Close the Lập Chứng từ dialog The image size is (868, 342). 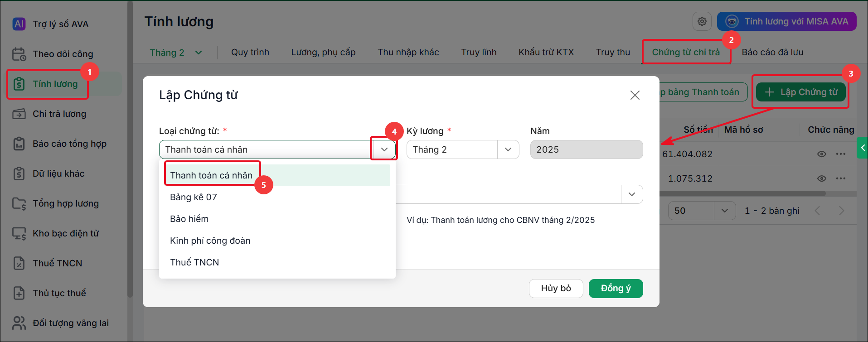click(x=635, y=95)
